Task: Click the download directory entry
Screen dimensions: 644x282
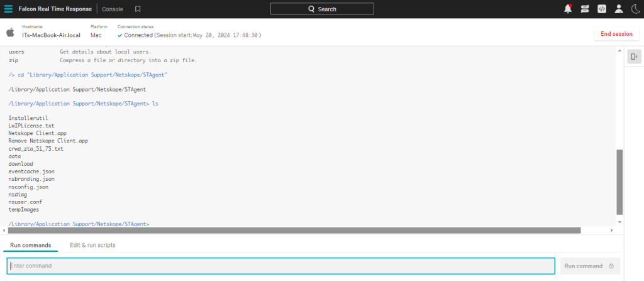Action: tap(21, 164)
